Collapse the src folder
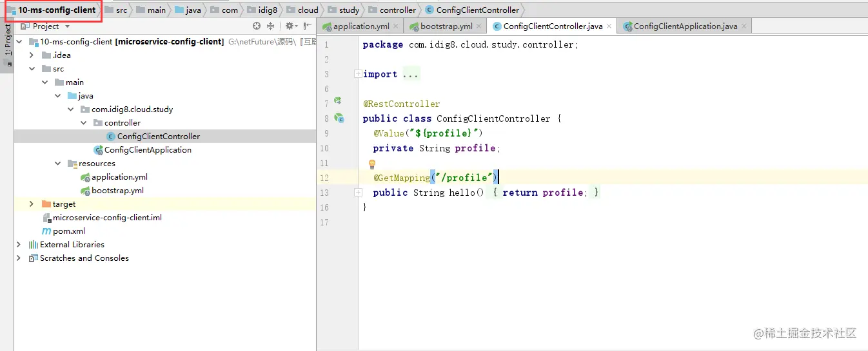The image size is (868, 351). 32,69
